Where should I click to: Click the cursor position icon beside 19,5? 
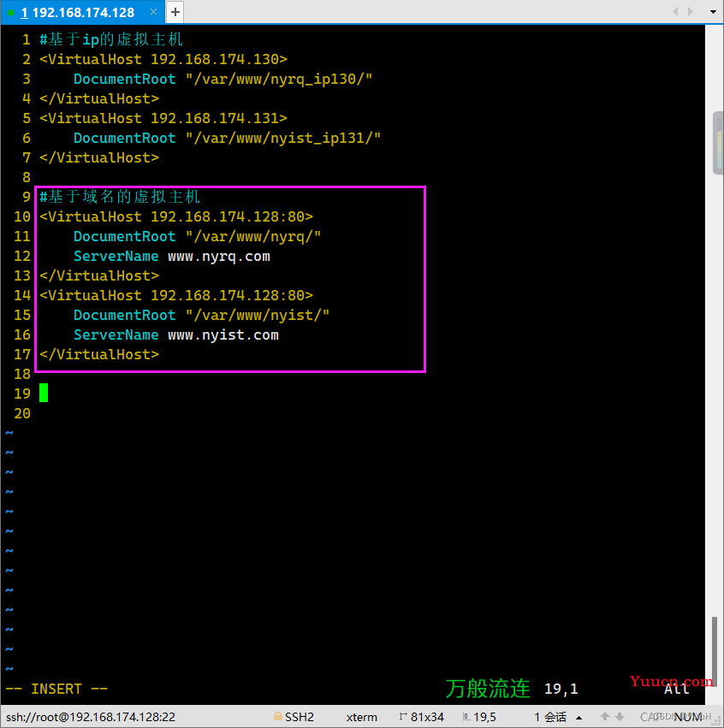(x=466, y=717)
